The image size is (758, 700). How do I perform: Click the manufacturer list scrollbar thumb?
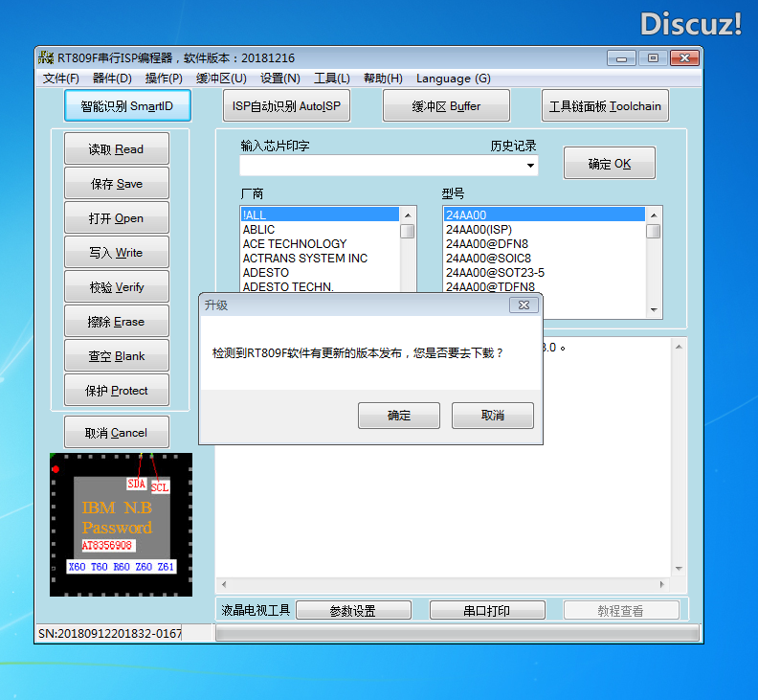pos(408,231)
